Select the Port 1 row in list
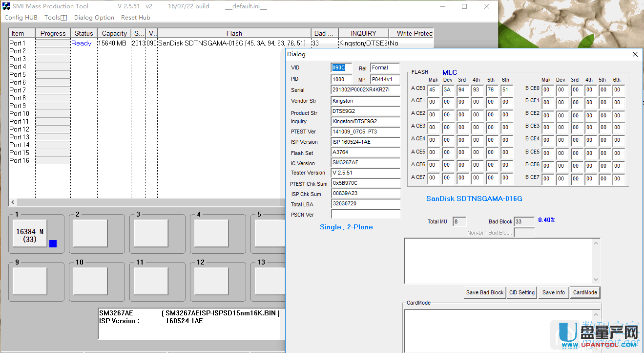 (18, 44)
